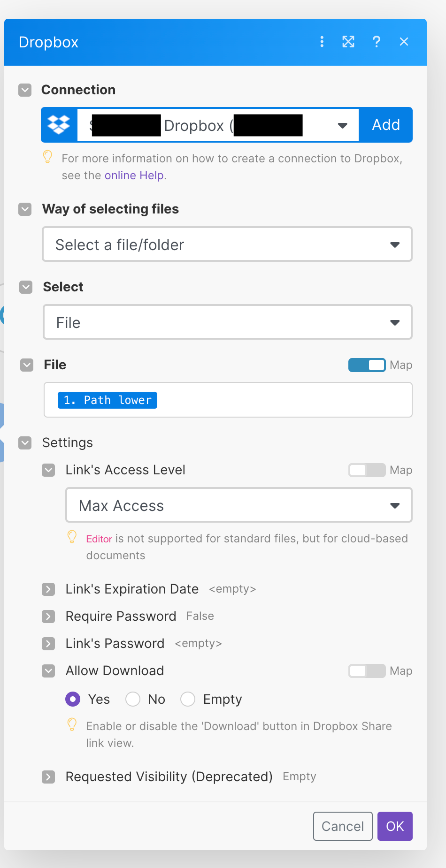Click the lightbulb hint near Editor note
This screenshot has height=868, width=446.
[x=72, y=537]
